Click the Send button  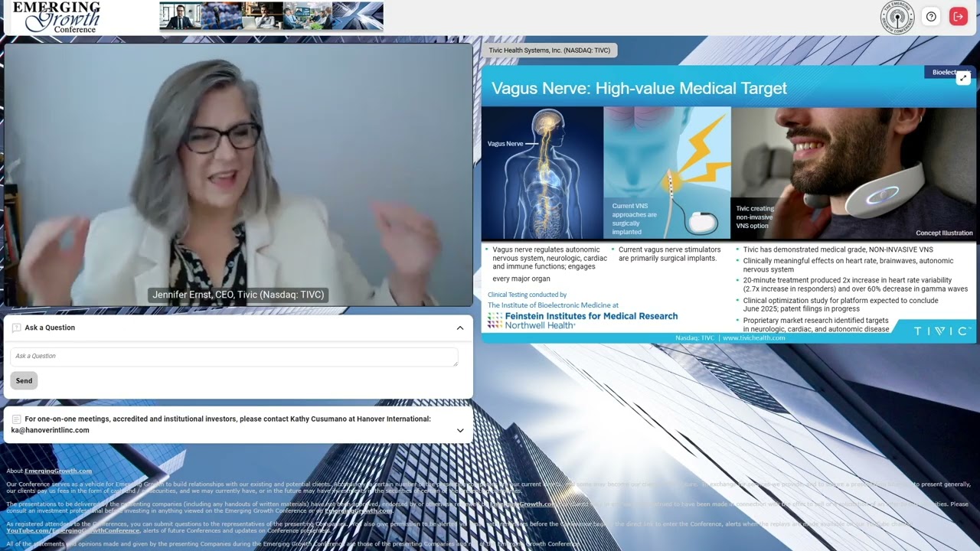click(x=24, y=380)
